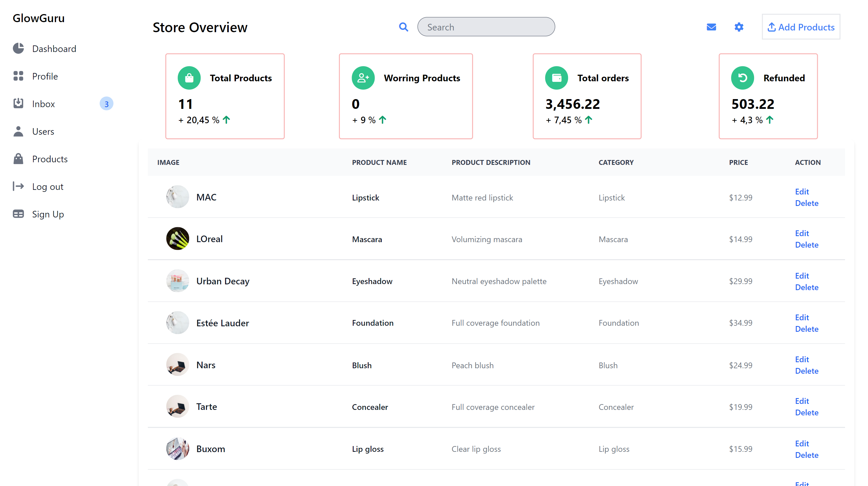Click the upload icon inside Add Products button
This screenshot has height=486, width=868.
tap(772, 27)
